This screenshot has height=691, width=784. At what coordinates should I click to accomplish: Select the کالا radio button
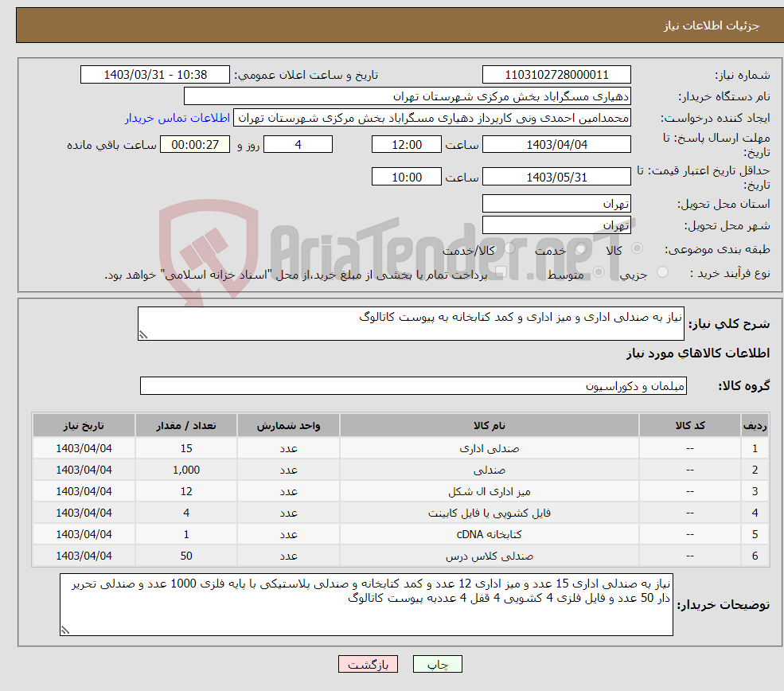point(637,248)
